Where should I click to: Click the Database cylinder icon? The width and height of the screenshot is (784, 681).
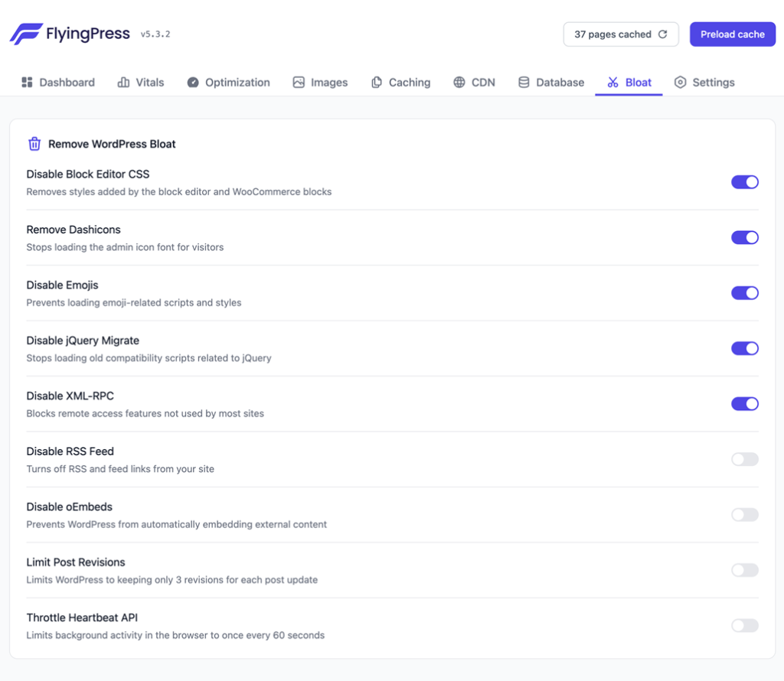click(x=524, y=83)
